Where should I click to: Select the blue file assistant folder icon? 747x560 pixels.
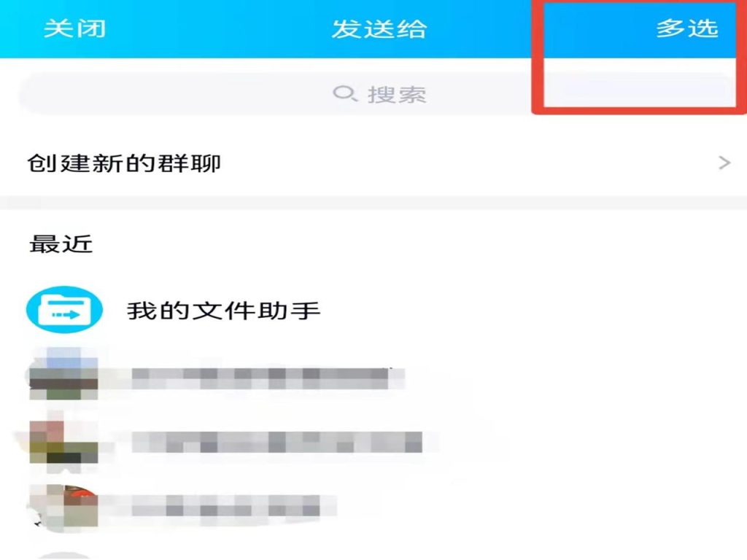(64, 309)
